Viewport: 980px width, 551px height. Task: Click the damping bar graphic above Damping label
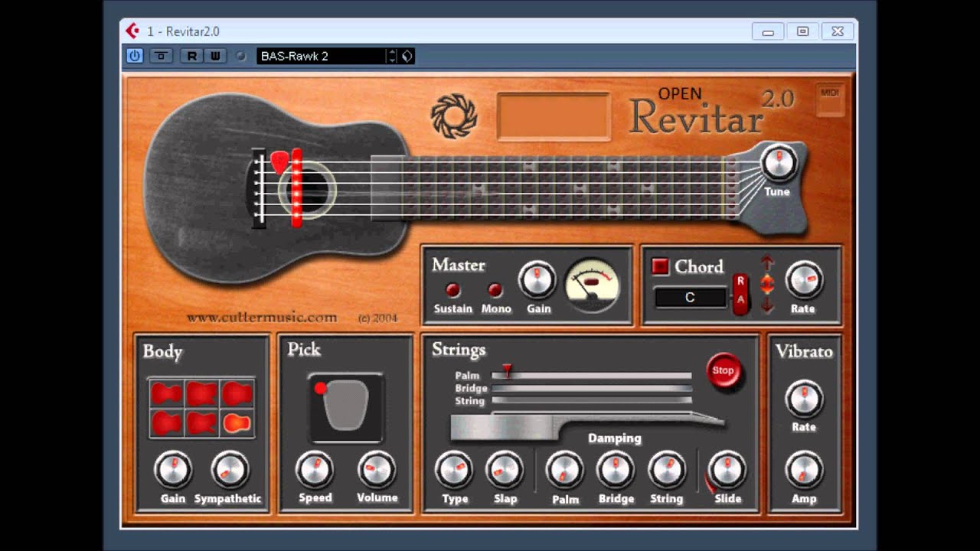click(587, 426)
